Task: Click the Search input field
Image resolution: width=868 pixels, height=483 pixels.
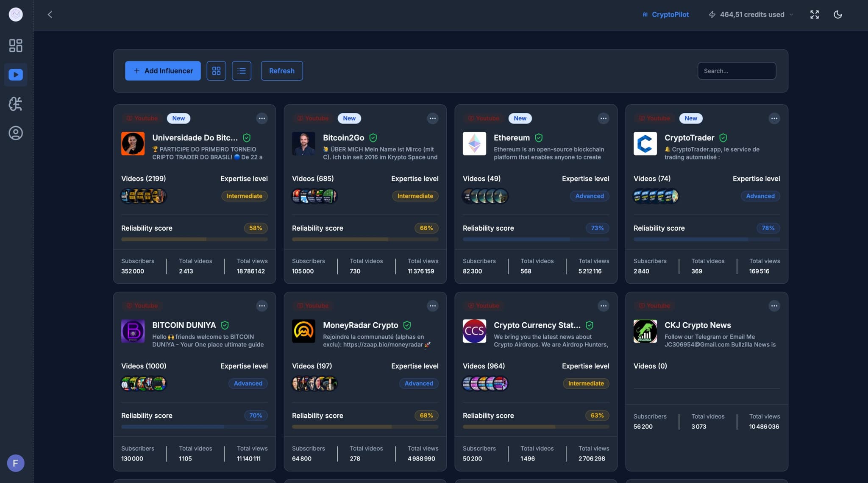Action: pos(737,71)
